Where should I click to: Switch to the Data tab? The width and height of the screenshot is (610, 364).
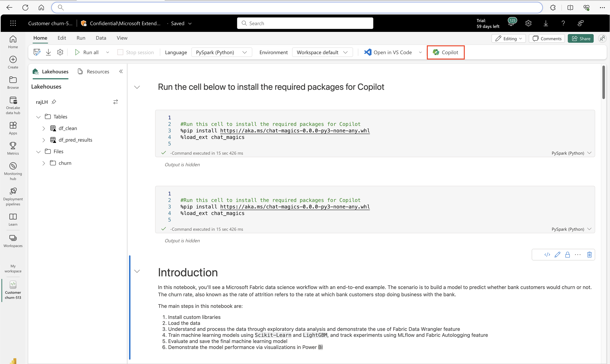pos(101,38)
